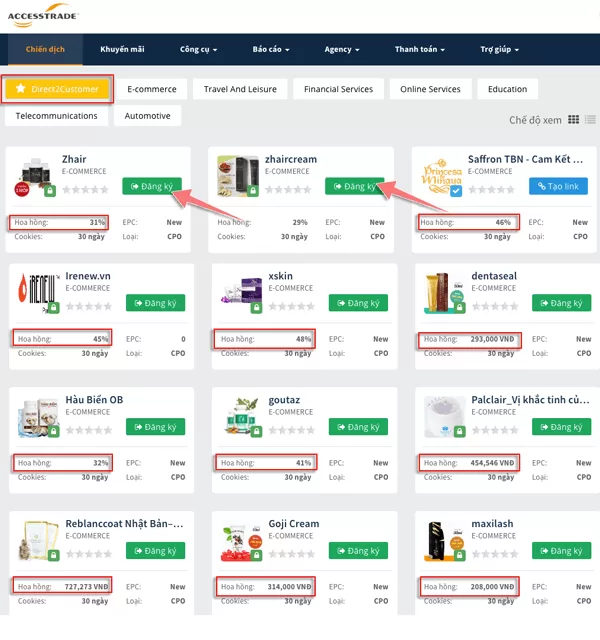Select the Telecommunications category filter
600x640 pixels.
click(56, 116)
